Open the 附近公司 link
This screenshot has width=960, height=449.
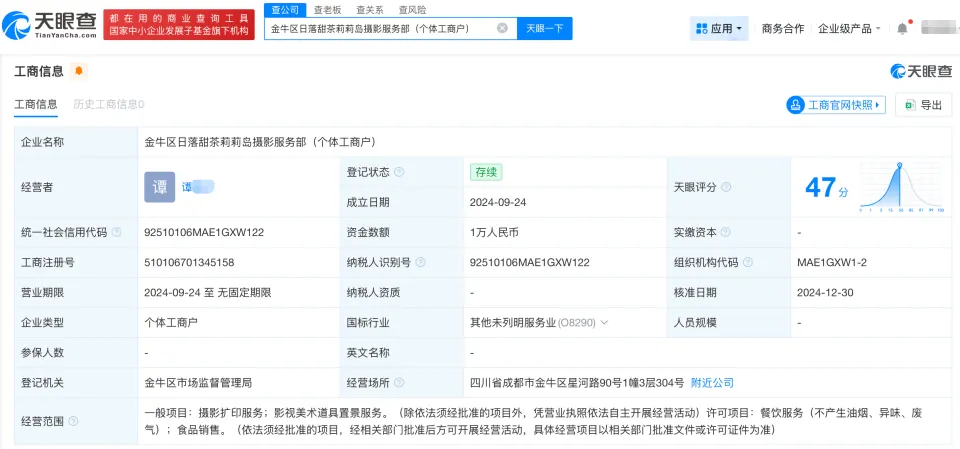pyautogui.click(x=712, y=383)
